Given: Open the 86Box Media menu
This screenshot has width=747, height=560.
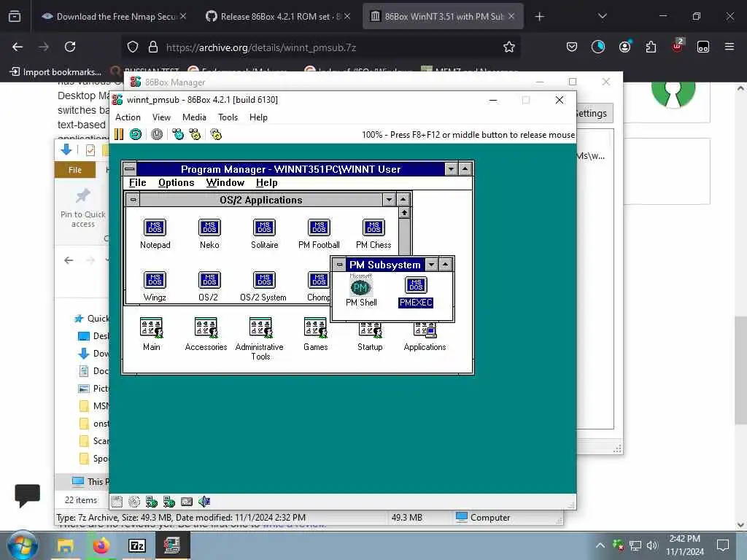Looking at the screenshot, I should [194, 117].
